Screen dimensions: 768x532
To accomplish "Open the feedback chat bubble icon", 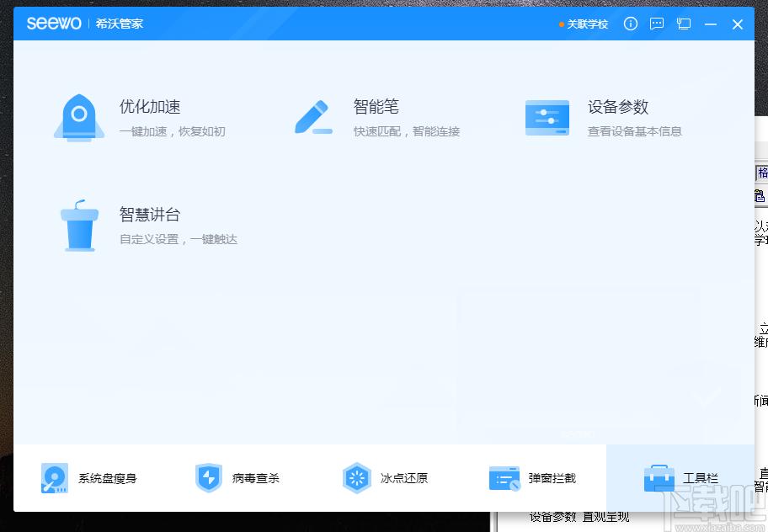I will (656, 24).
